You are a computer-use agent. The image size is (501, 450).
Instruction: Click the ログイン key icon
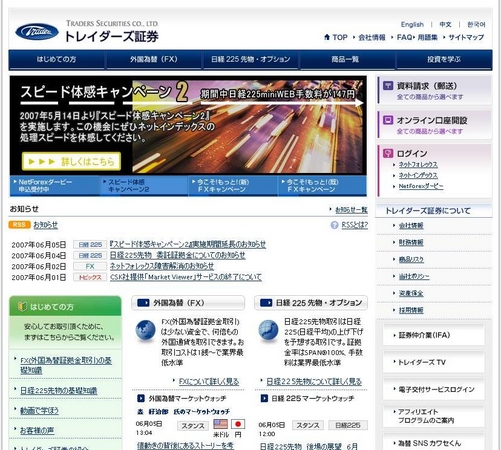388,153
